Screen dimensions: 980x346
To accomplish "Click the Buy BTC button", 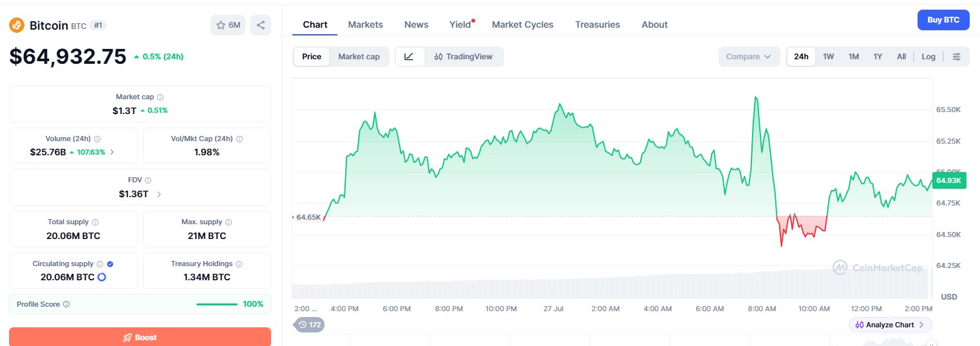I will pyautogui.click(x=943, y=20).
